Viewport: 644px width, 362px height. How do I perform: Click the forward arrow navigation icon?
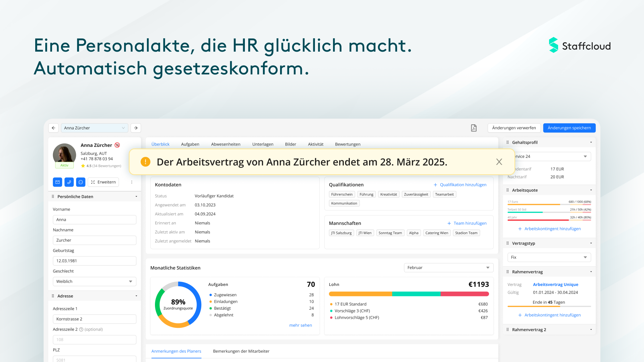(136, 128)
